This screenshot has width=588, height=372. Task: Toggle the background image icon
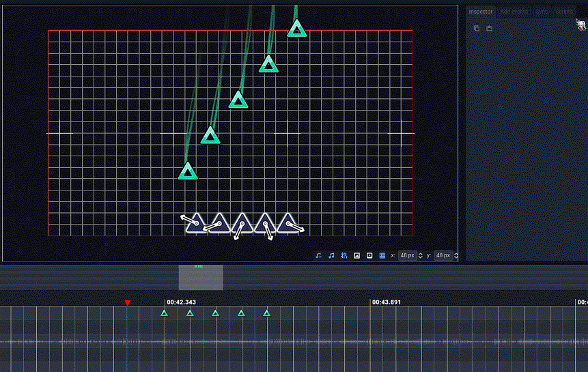point(356,255)
